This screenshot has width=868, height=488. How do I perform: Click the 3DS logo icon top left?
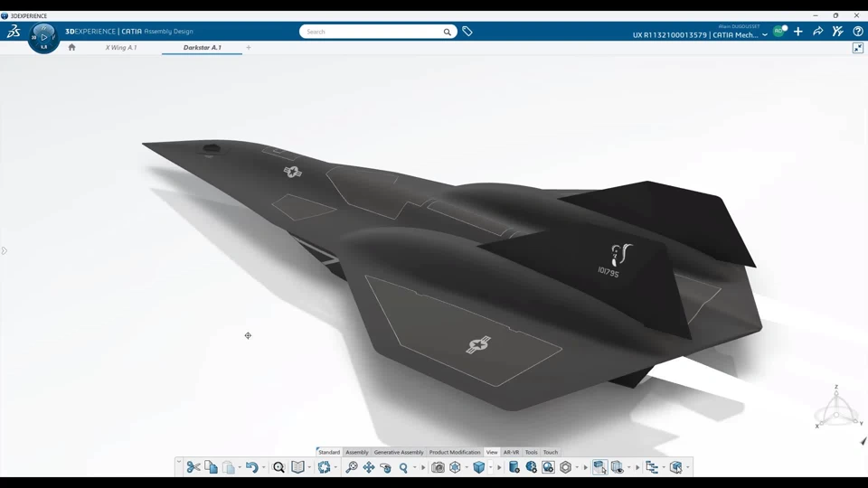14,32
